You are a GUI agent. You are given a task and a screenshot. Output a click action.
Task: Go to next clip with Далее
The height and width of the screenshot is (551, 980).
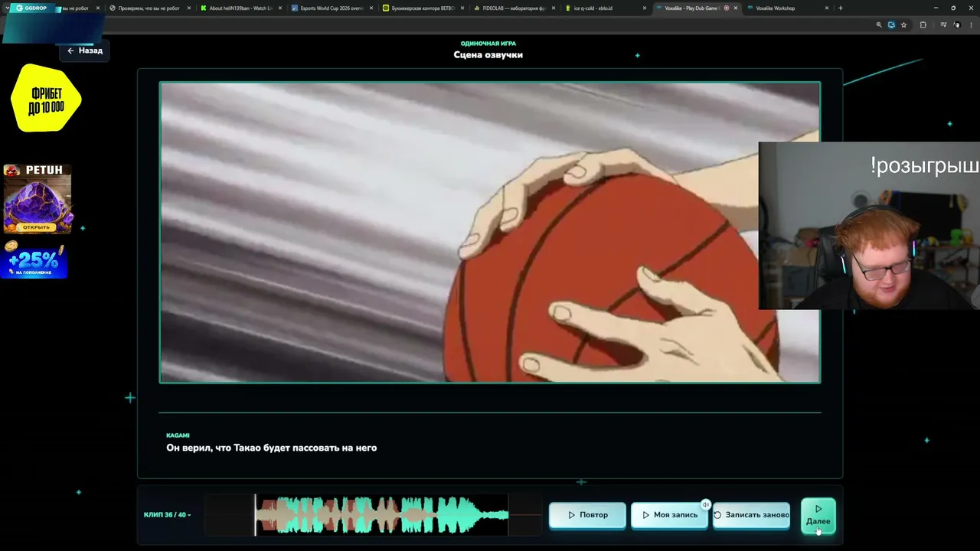tap(818, 515)
